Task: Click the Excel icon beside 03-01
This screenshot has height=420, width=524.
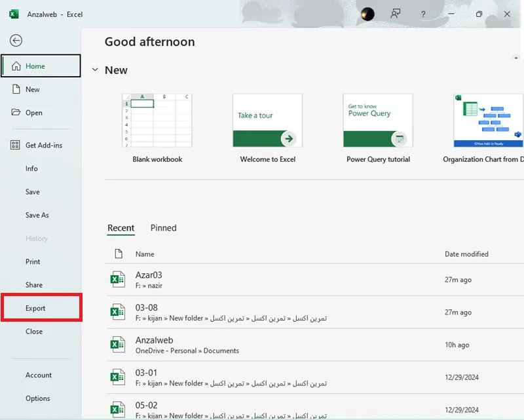Action: point(118,377)
